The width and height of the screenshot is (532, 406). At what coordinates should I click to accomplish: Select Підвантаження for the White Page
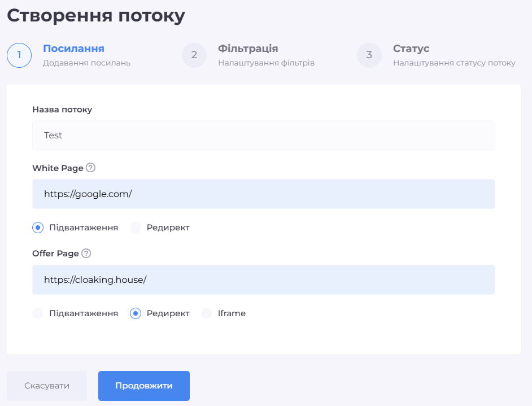[x=37, y=227]
